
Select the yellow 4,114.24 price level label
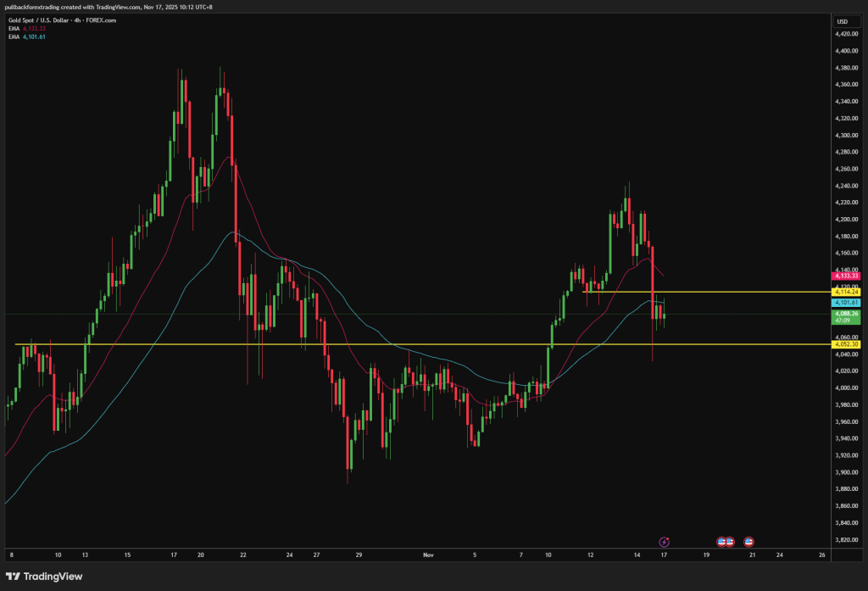846,292
